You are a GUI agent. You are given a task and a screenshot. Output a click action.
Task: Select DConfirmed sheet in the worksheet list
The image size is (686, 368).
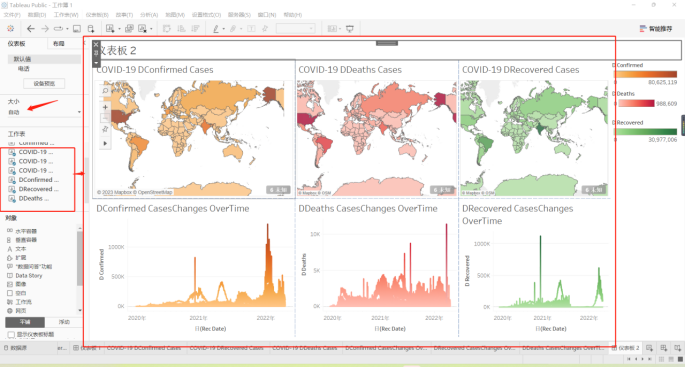pyautogui.click(x=34, y=180)
